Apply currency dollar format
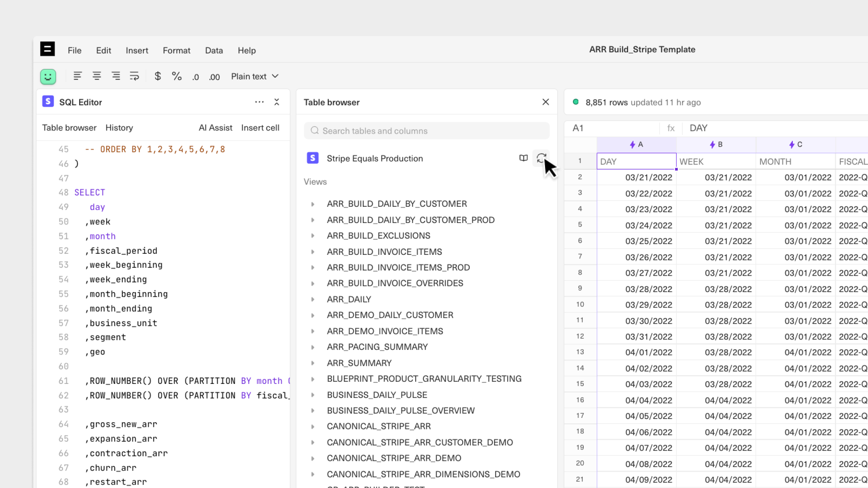This screenshot has width=868, height=488. pos(158,76)
